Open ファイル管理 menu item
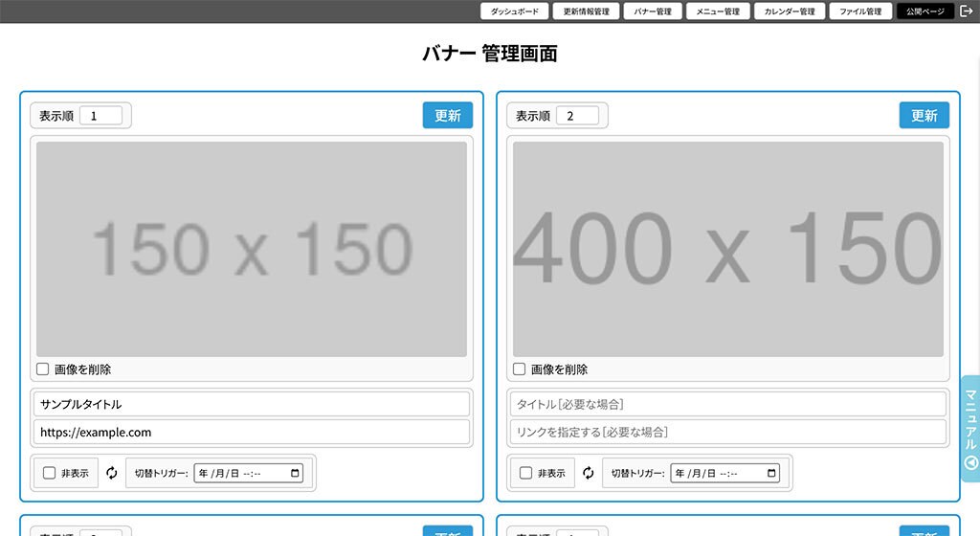The width and height of the screenshot is (980, 536). click(860, 11)
